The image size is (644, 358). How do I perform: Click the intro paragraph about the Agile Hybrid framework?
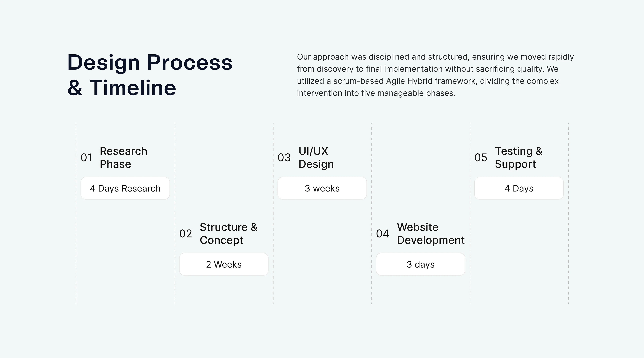pos(435,75)
